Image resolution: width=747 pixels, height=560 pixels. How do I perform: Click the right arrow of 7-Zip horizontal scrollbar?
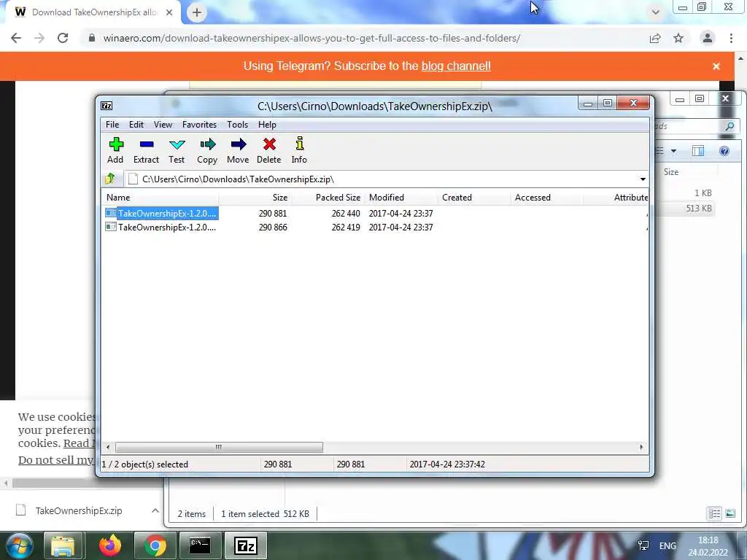641,447
